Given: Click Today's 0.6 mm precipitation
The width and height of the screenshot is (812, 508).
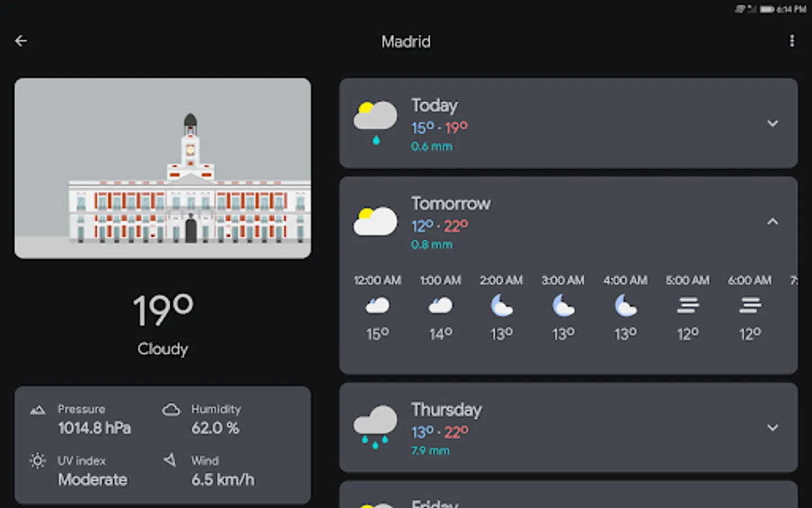Looking at the screenshot, I should [431, 147].
